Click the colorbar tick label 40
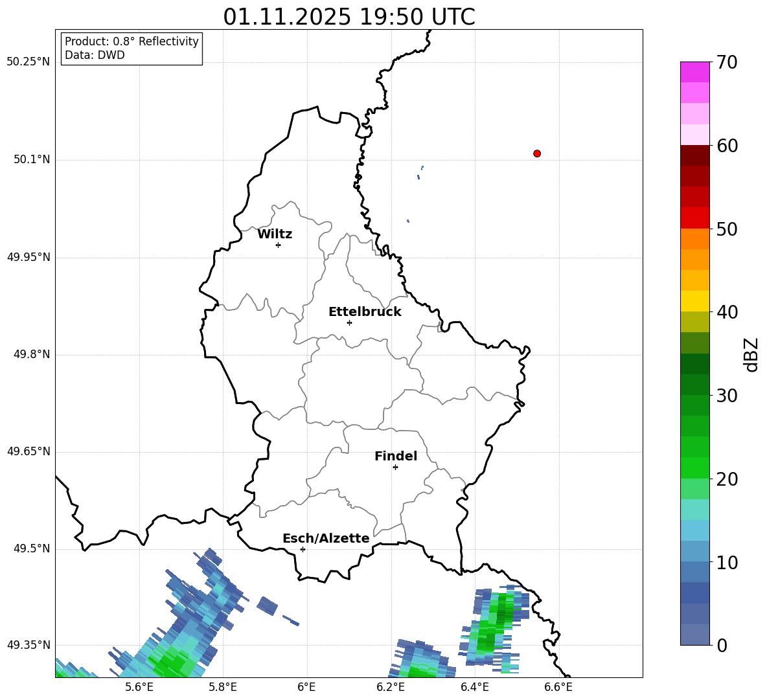The height and width of the screenshot is (700, 767). [x=727, y=312]
